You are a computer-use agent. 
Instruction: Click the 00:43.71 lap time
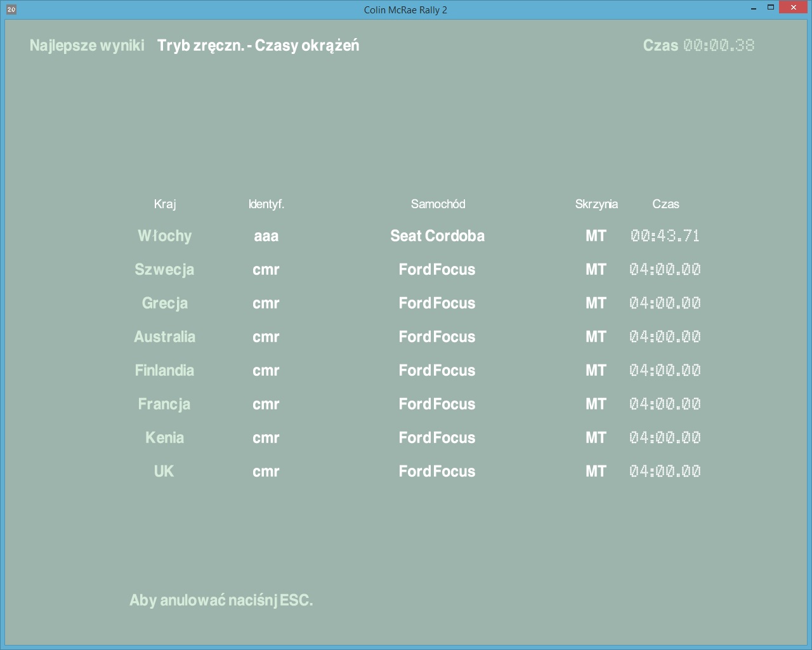pyautogui.click(x=665, y=236)
